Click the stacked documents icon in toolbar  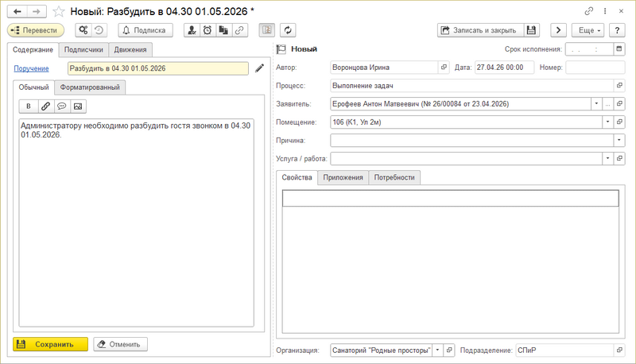click(223, 30)
